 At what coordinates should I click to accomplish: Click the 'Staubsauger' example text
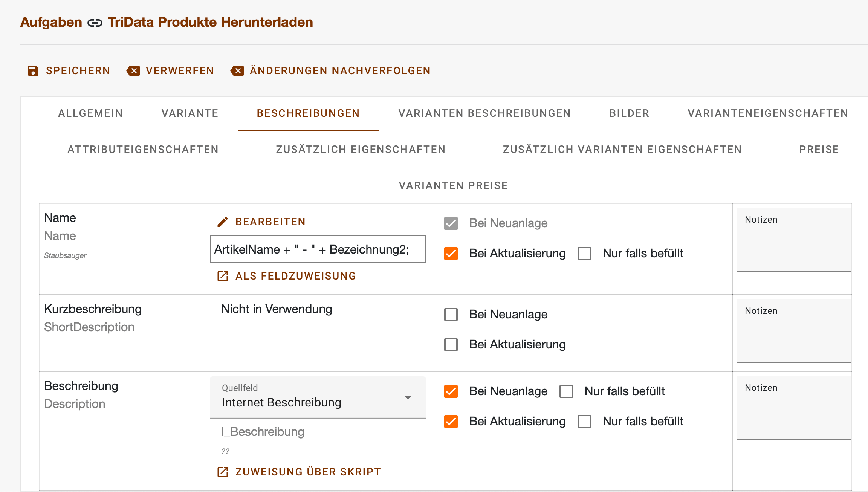(x=65, y=255)
